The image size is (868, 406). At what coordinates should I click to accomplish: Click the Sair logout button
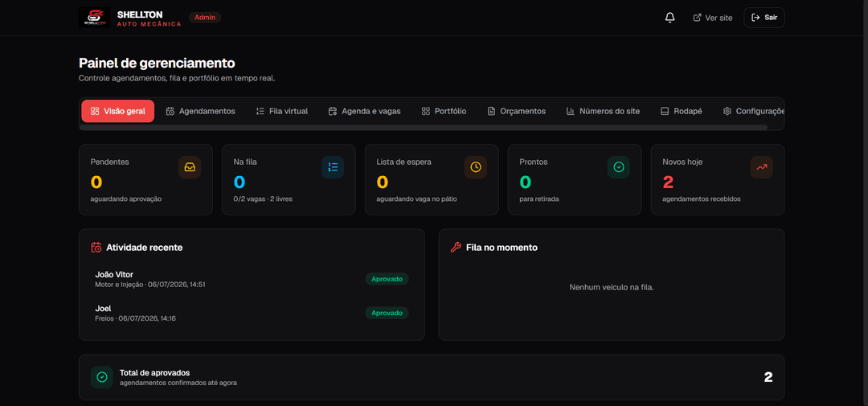[x=764, y=18]
